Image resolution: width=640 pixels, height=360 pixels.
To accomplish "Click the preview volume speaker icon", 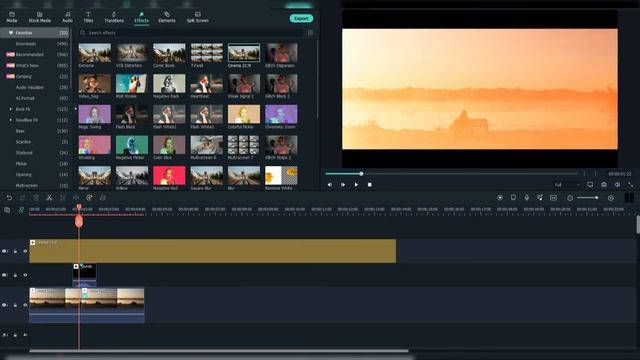I will tap(617, 184).
